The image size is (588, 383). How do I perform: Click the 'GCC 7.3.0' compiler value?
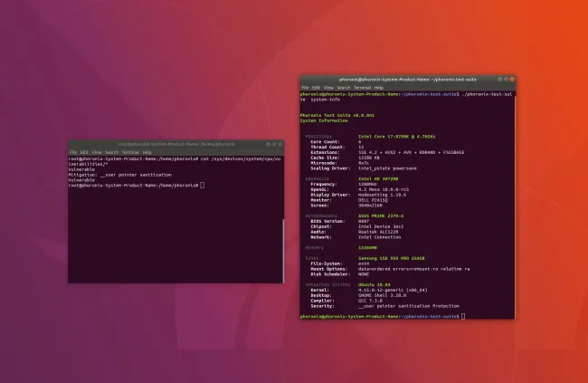coord(370,301)
